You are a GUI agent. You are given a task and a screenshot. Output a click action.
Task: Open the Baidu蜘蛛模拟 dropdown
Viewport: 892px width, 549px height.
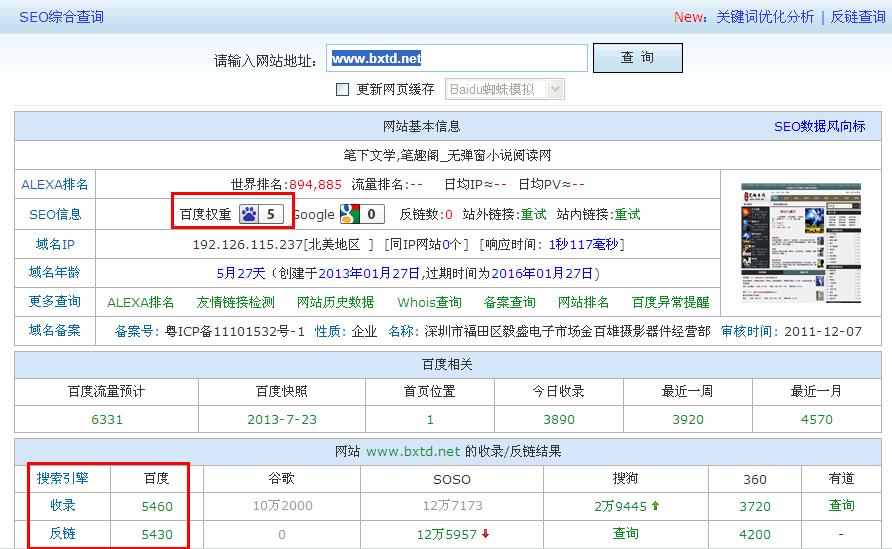click(505, 89)
